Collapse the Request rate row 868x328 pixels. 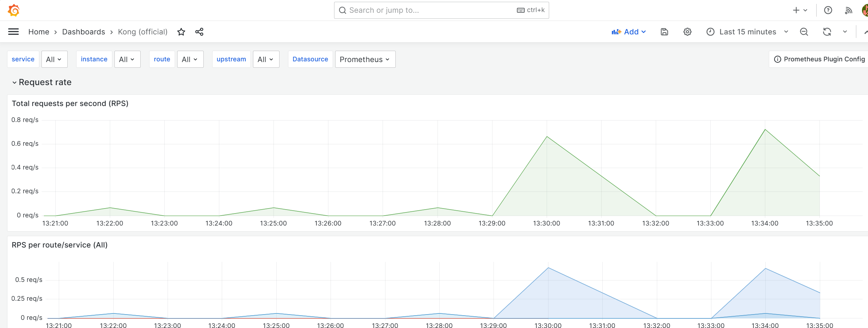click(41, 82)
